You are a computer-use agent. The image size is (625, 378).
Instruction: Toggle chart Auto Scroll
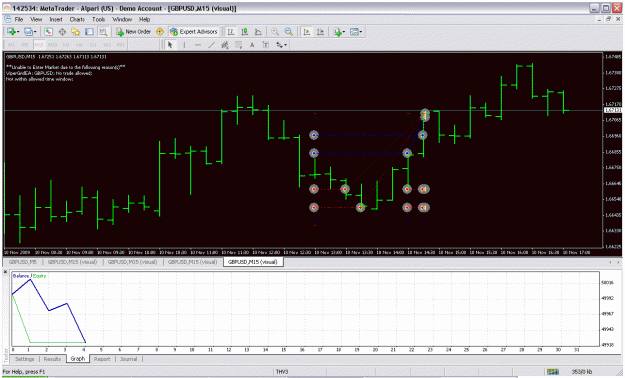tap(307, 32)
